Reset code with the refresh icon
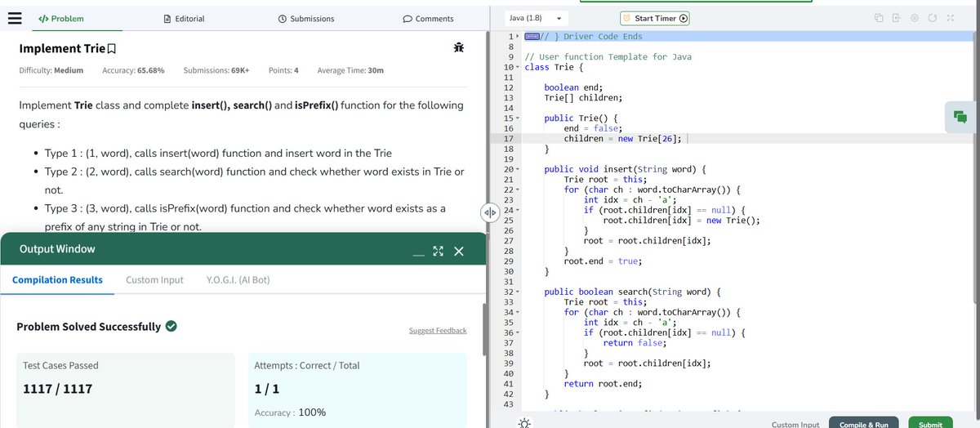The image size is (980, 428). (933, 18)
